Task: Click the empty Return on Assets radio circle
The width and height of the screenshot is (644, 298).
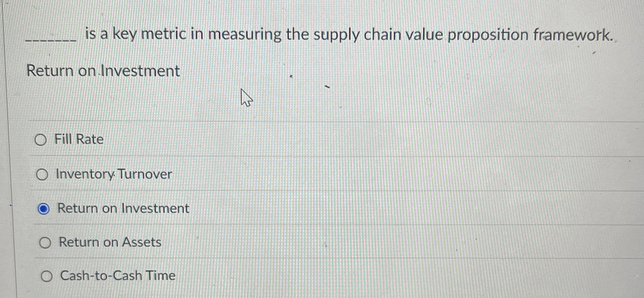Action: point(46,243)
